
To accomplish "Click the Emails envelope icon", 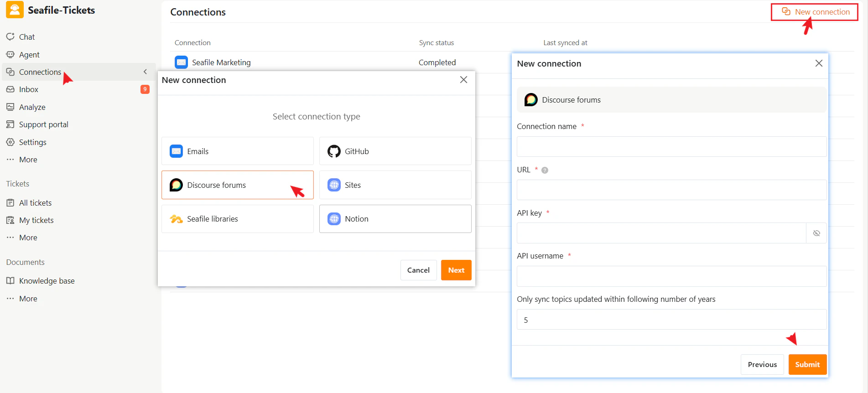I will tap(176, 151).
